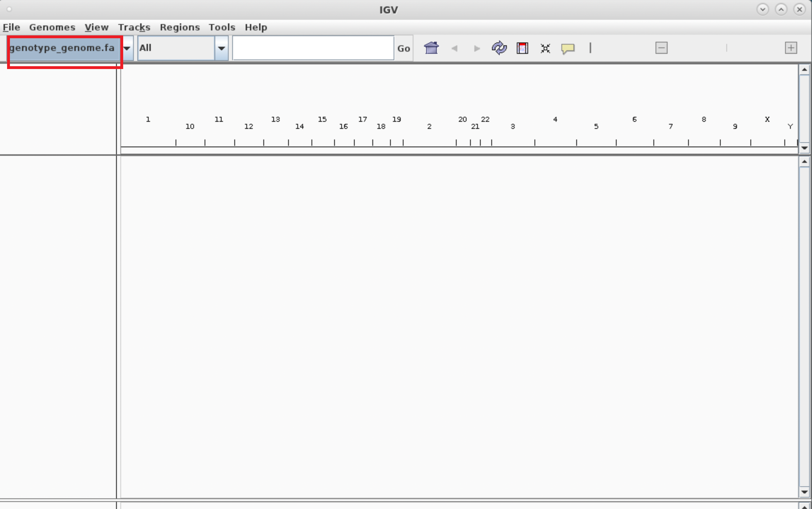Open the File menu
The image size is (812, 509).
point(12,27)
